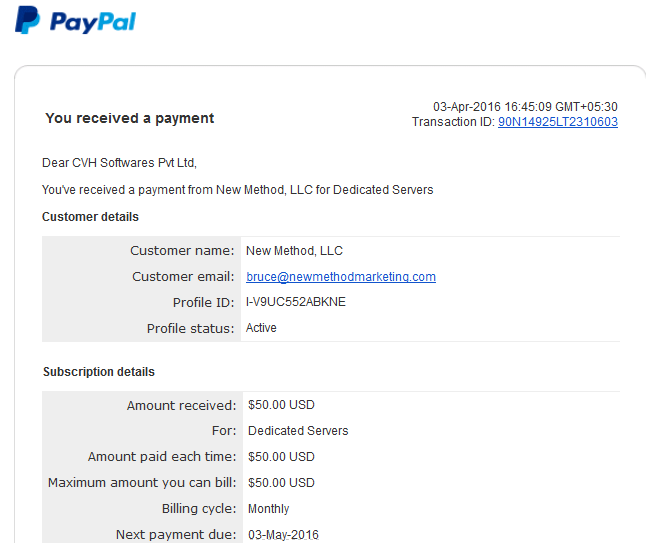Viewport: 646px width, 543px height.
Task: Click the Billing cycle Monthly value
Action: pos(269,509)
